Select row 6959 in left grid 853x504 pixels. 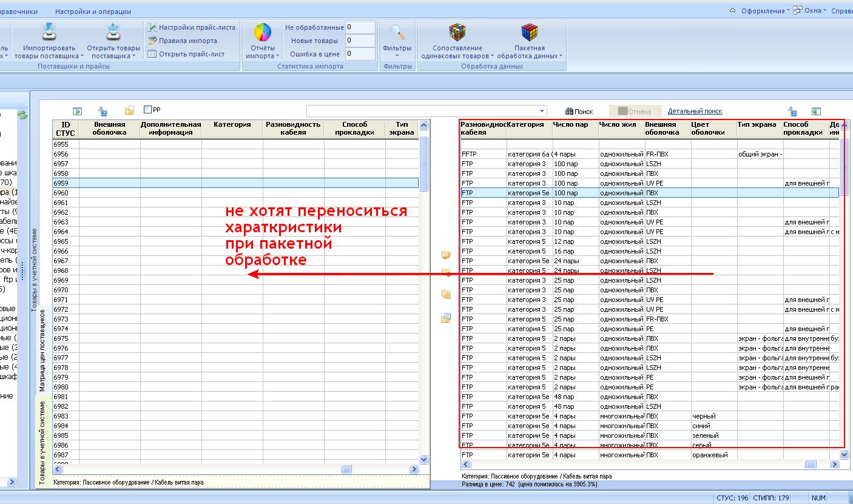tap(235, 183)
